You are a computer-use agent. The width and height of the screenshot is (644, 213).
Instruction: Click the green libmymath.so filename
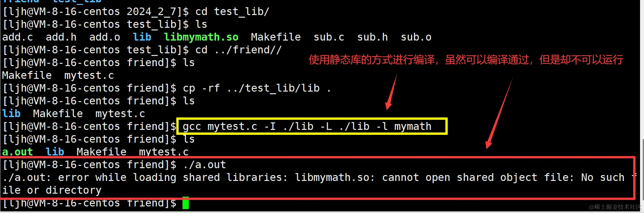pos(201,37)
